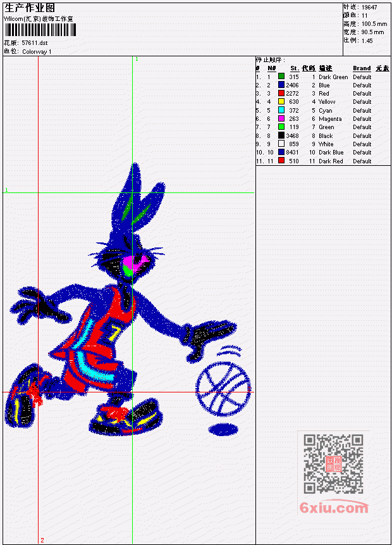392x545 pixels.
Task: Click the Dark Green color swatch in row 1
Action: (x=281, y=77)
